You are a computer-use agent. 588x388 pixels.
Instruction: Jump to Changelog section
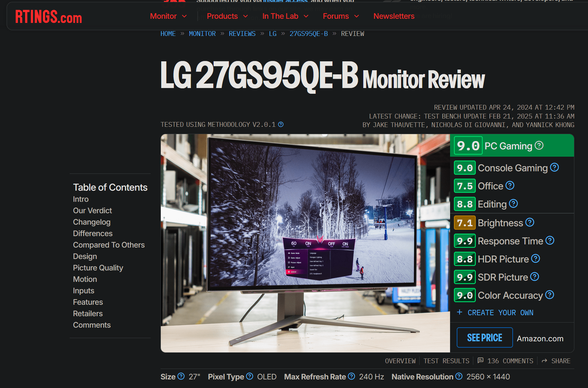(x=92, y=222)
